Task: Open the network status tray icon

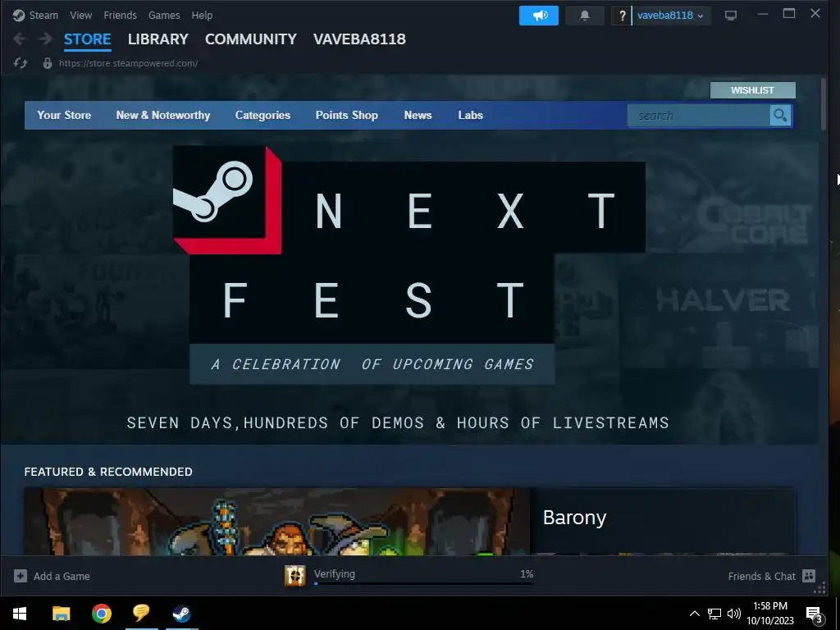Action: coord(714,614)
